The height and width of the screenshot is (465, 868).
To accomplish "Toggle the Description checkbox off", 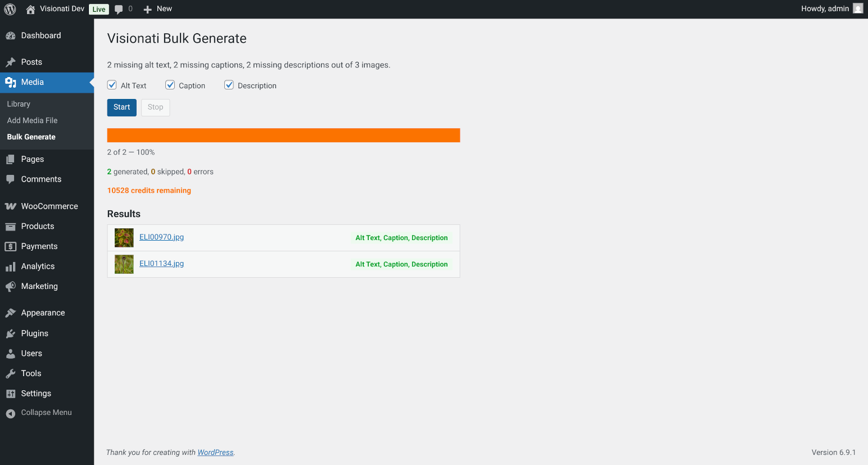I will tap(229, 84).
